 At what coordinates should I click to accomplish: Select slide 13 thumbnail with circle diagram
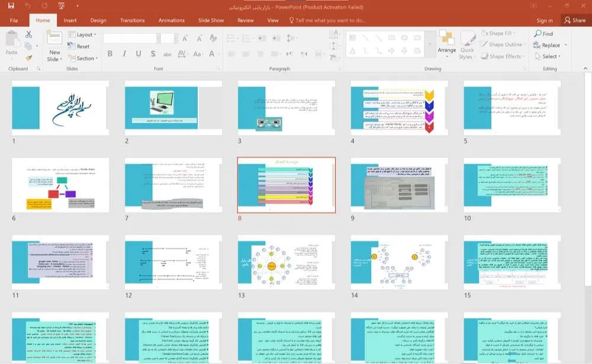(x=286, y=262)
